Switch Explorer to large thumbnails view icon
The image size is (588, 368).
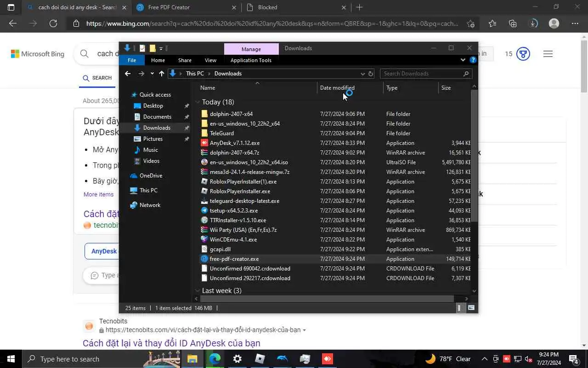pos(471,308)
